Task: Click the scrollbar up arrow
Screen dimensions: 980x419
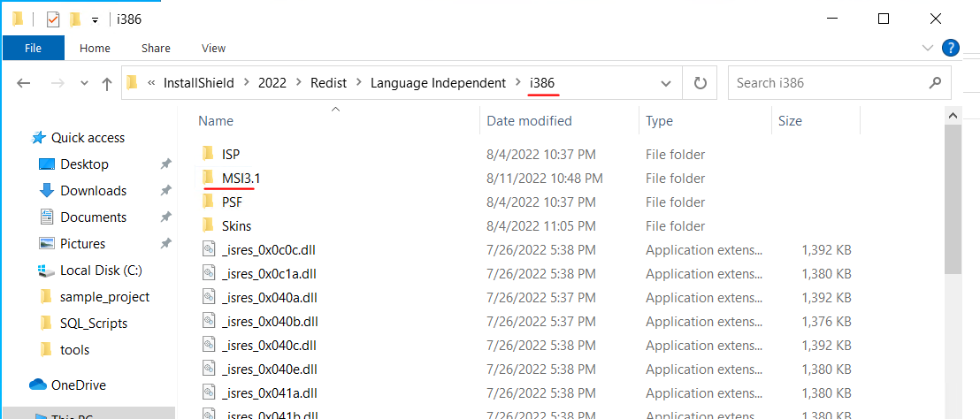Action: tap(953, 116)
